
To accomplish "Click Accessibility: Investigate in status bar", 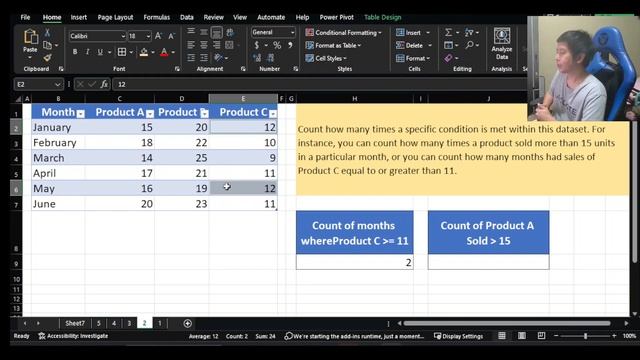I will 73,336.
